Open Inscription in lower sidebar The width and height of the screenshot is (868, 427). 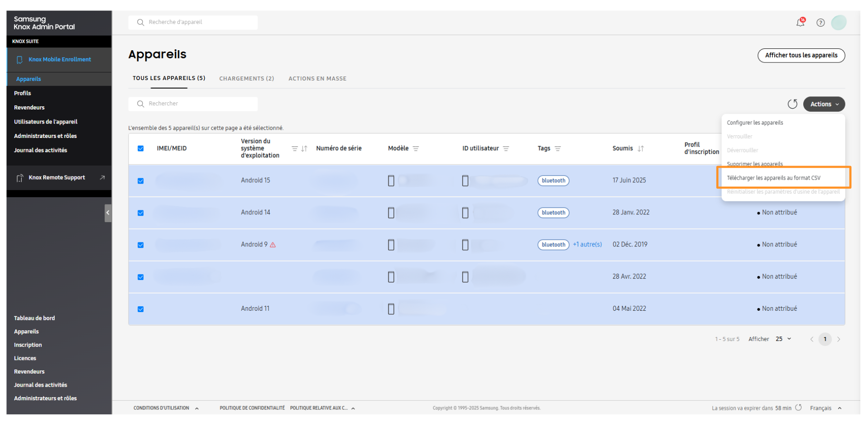point(28,345)
